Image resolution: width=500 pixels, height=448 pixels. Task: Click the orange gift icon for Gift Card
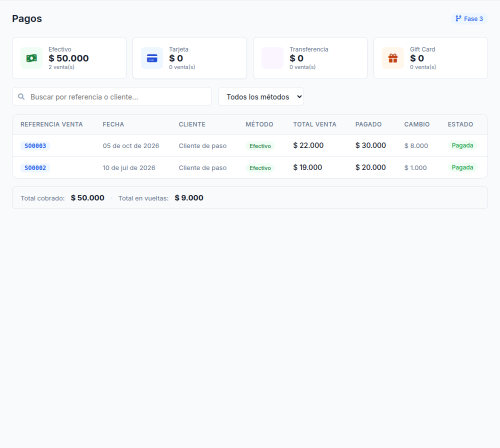click(x=393, y=58)
